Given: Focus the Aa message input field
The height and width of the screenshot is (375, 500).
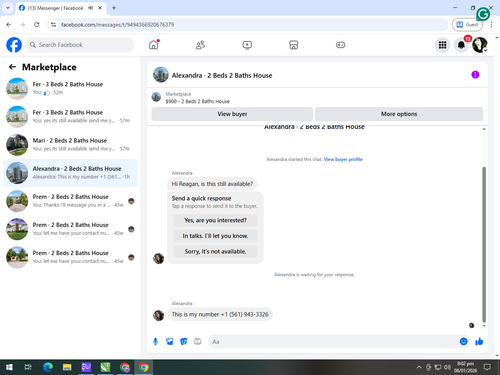Looking at the screenshot, I should pyautogui.click(x=333, y=341).
